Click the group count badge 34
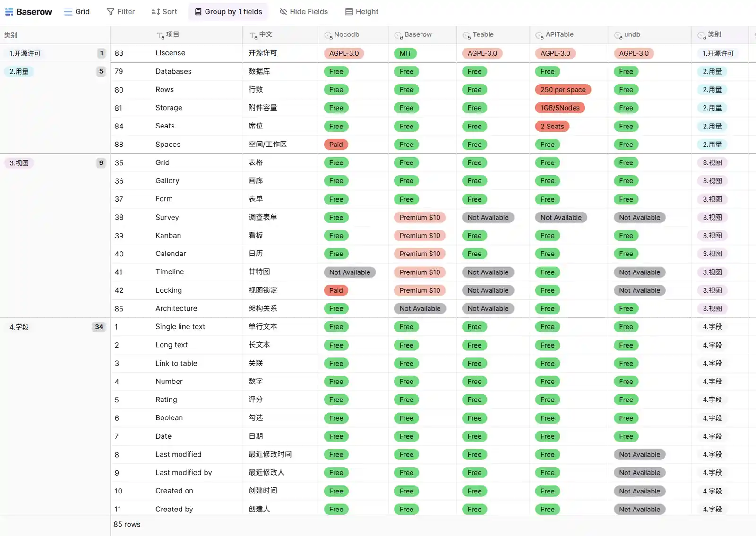 click(99, 327)
